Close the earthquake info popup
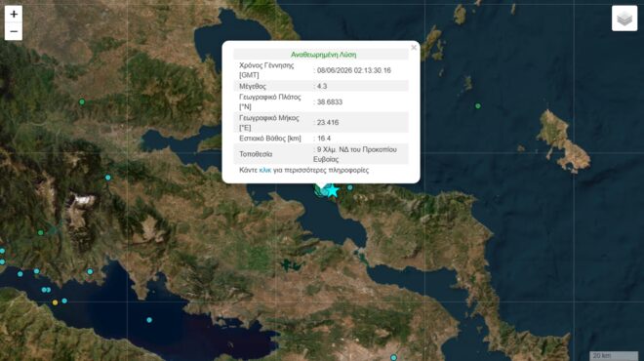Image resolution: width=644 pixels, height=361 pixels. (x=414, y=48)
